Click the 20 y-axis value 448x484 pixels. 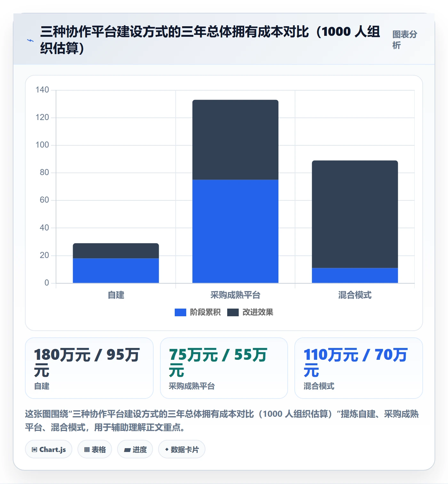[x=44, y=255]
